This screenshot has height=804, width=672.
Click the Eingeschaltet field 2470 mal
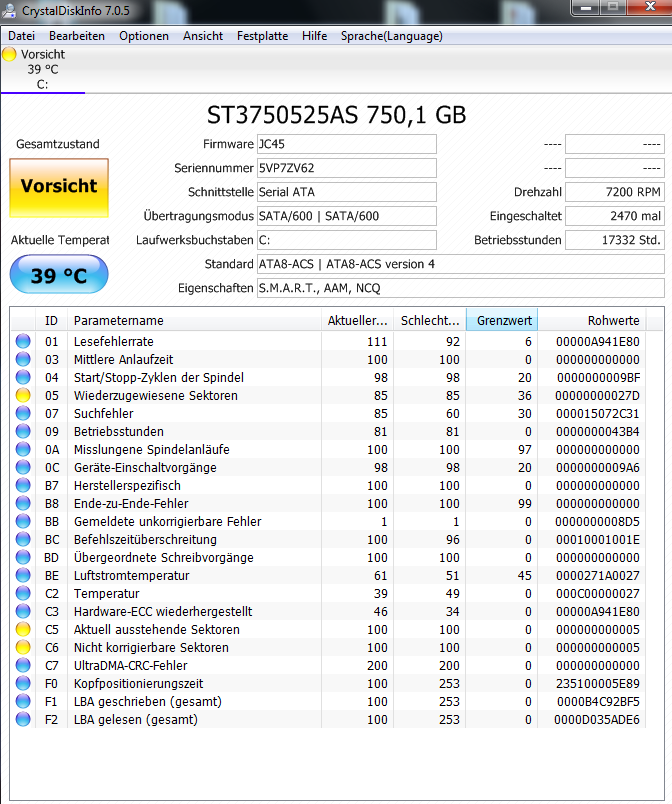click(615, 216)
